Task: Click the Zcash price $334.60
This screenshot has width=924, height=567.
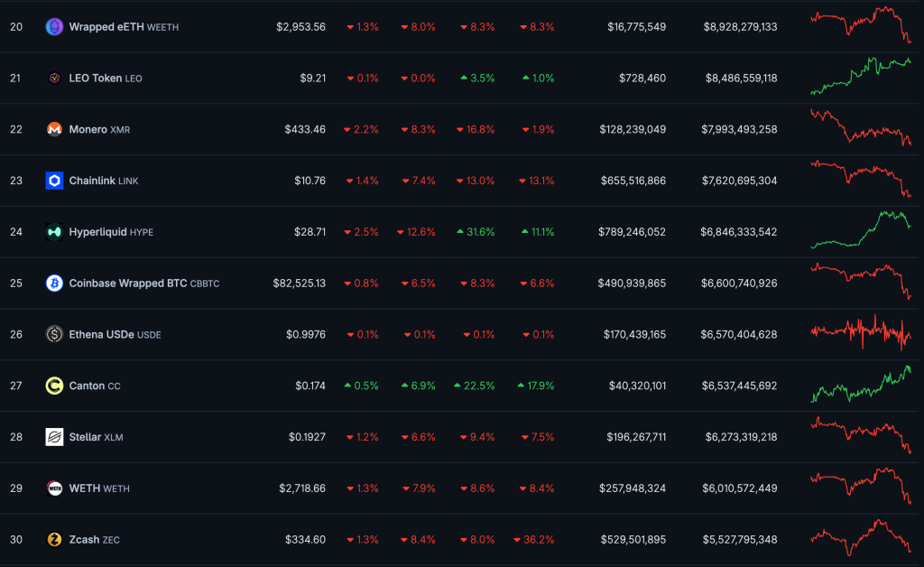Action: [x=305, y=540]
